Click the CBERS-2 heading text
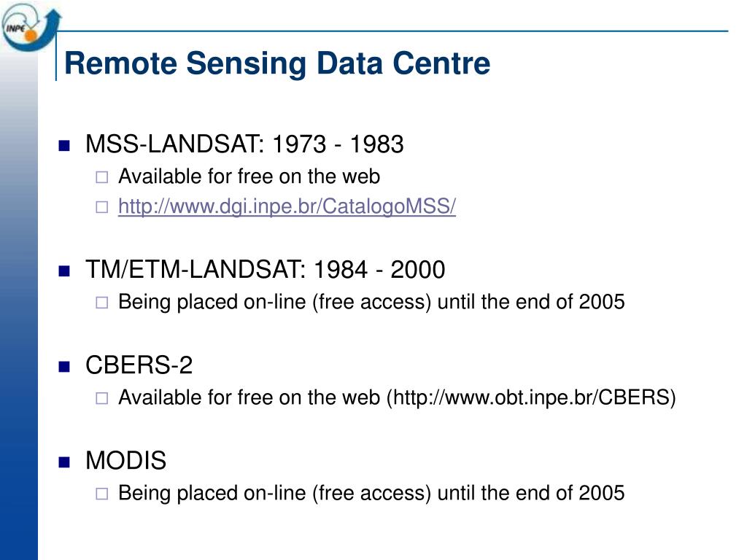This screenshot has height=560, width=747. tap(139, 365)
